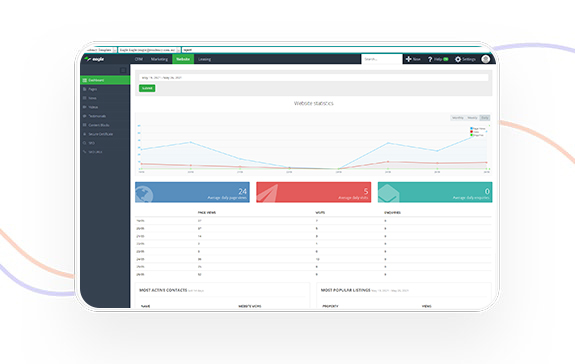Open the Marketing tab

(x=159, y=59)
